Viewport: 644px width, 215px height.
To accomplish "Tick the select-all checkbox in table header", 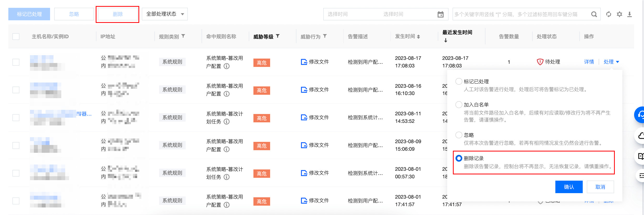I will point(16,36).
